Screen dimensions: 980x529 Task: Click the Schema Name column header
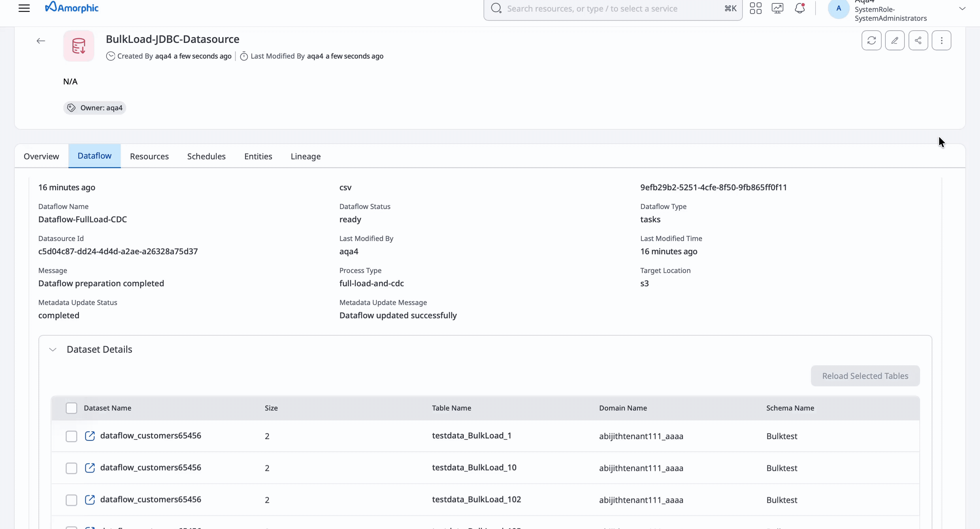[790, 408]
